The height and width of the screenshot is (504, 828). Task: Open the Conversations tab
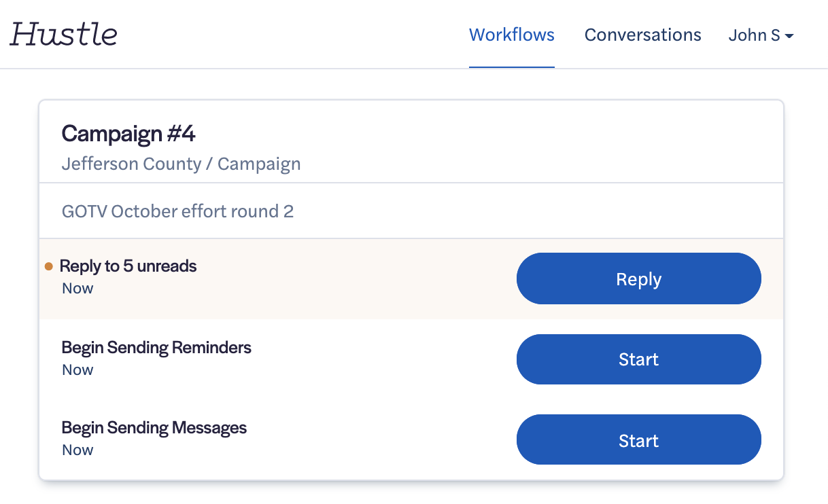642,35
